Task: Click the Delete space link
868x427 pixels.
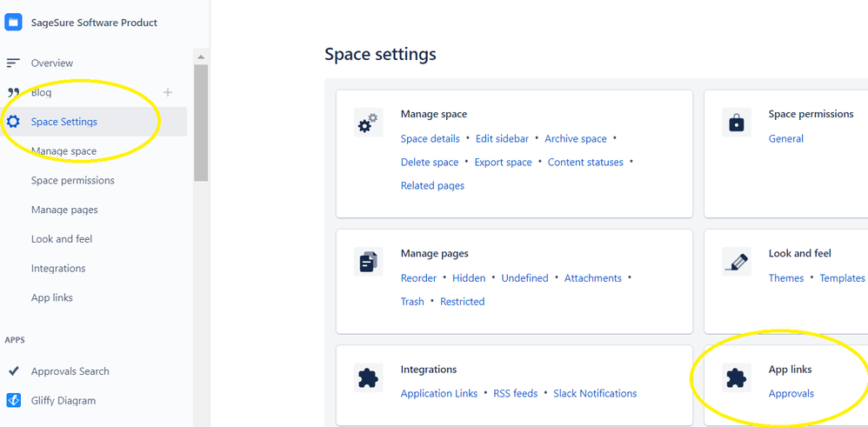Action: [x=430, y=163]
